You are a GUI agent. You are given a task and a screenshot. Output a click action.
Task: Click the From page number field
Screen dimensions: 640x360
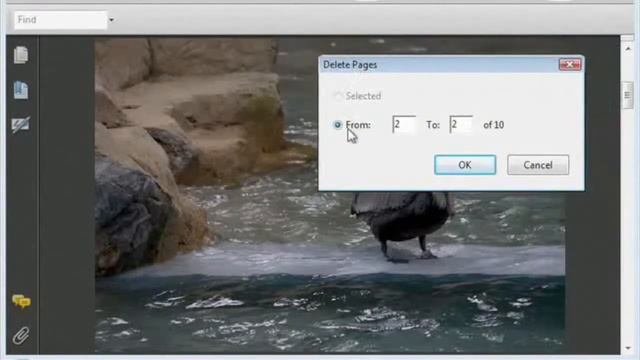[404, 124]
